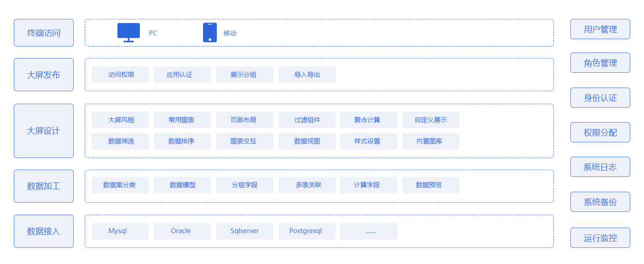Click the 应用认证 tag

pos(182,75)
